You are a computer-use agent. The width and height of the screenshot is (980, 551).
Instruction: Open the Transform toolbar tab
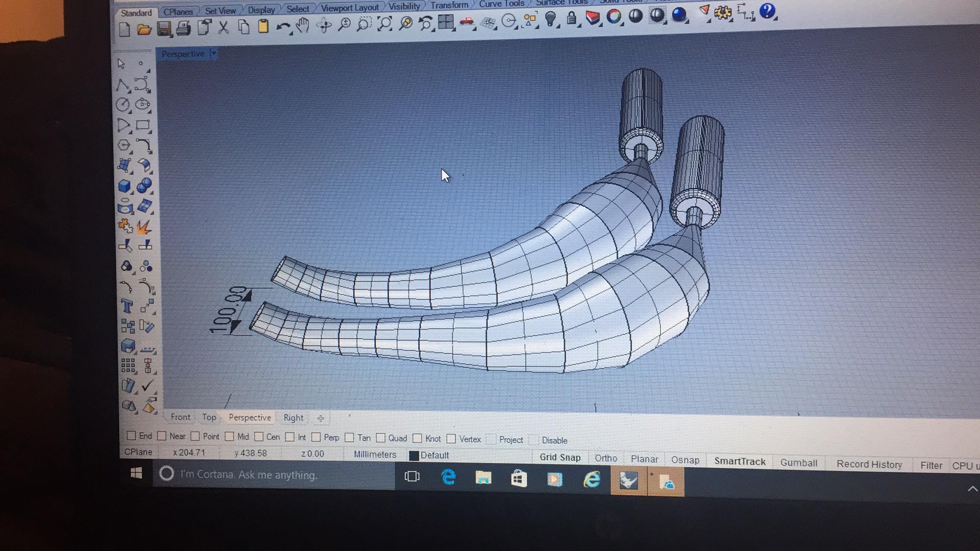coord(449,4)
